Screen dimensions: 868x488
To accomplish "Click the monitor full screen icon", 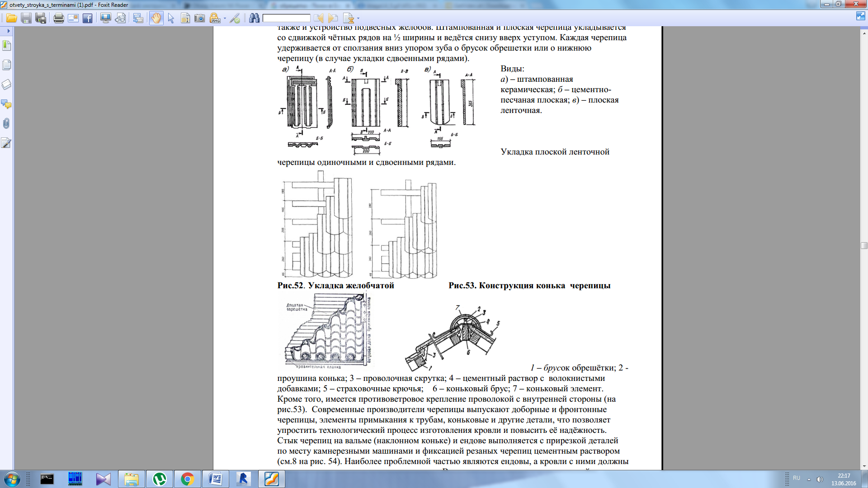I will tap(105, 18).
